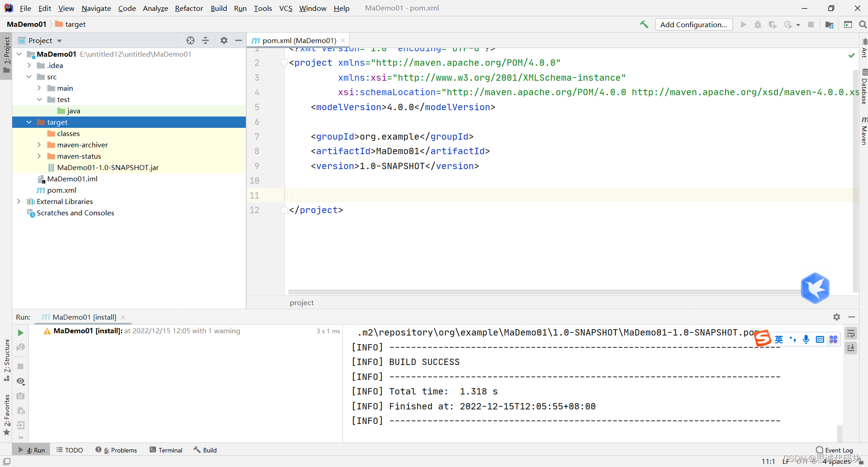Open the 6: Problems tool window

point(116,450)
